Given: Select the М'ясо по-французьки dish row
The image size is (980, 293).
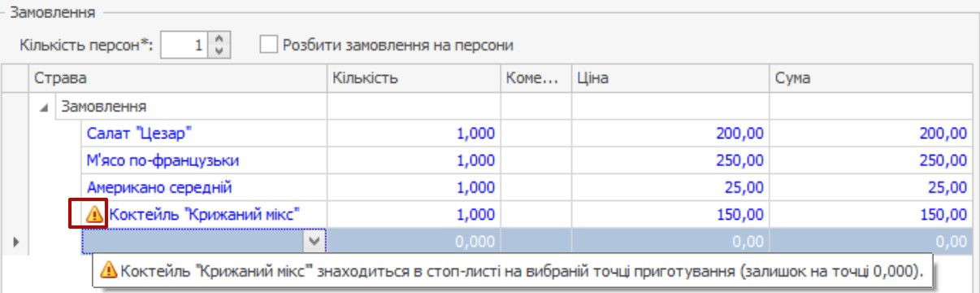Looking at the screenshot, I should click(x=527, y=160).
